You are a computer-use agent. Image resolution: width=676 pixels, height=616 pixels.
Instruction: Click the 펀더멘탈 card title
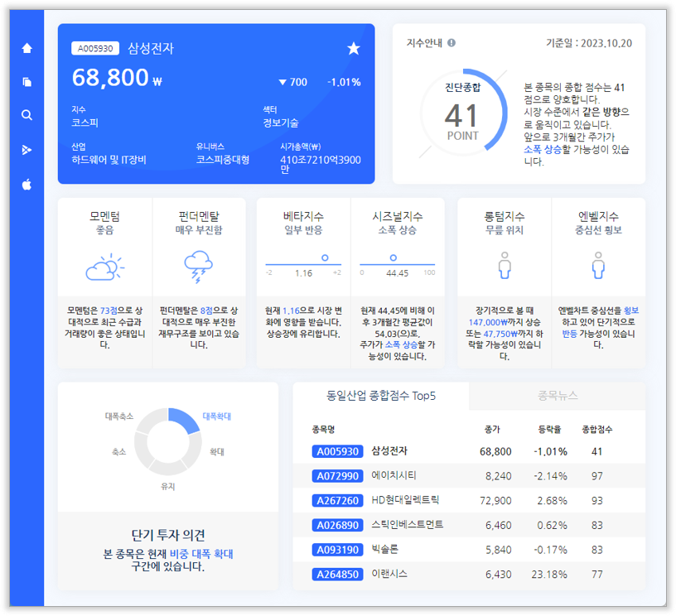(x=199, y=216)
